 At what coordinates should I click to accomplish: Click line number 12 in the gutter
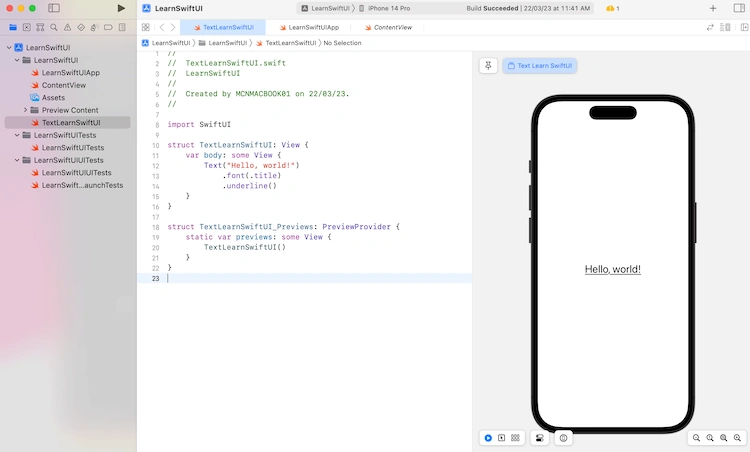pos(155,165)
